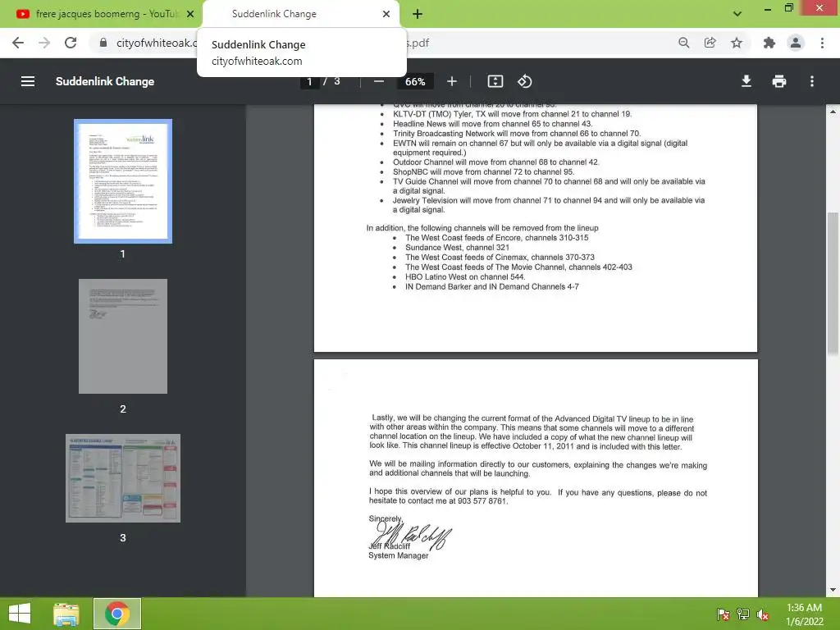The width and height of the screenshot is (840, 630).
Task: Expand the tab search dropdown
Action: 737,14
